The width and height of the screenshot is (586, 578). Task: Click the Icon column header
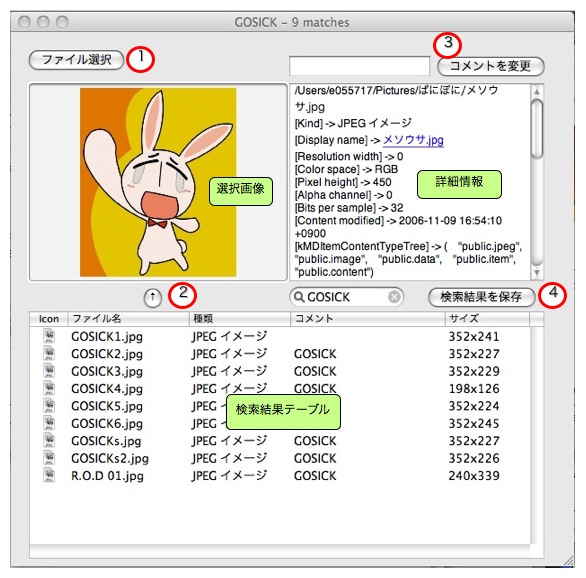49,319
